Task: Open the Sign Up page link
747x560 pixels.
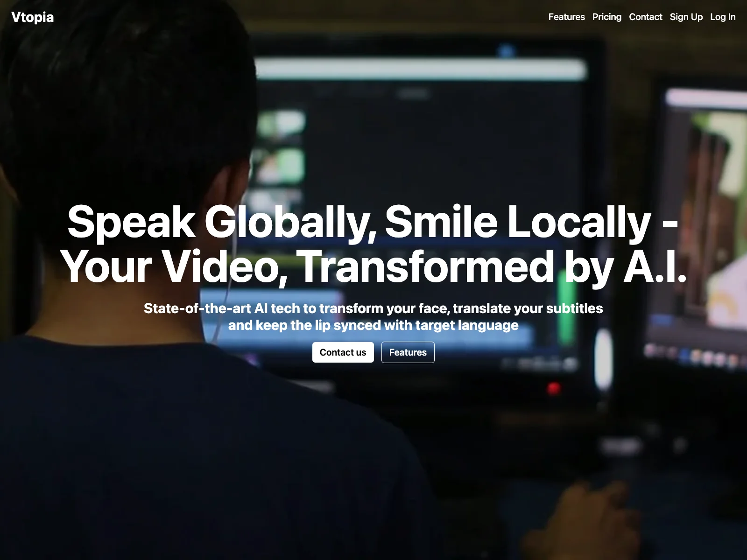Action: [686, 17]
